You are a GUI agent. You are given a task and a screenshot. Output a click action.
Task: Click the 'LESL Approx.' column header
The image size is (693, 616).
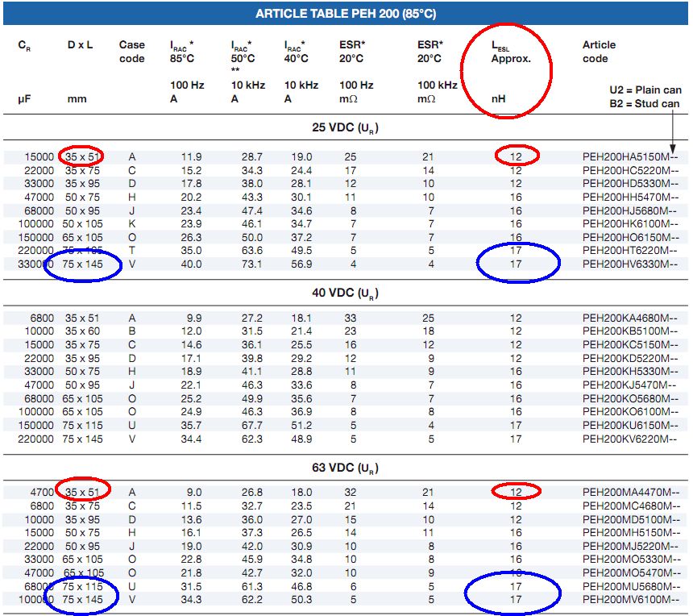point(511,52)
